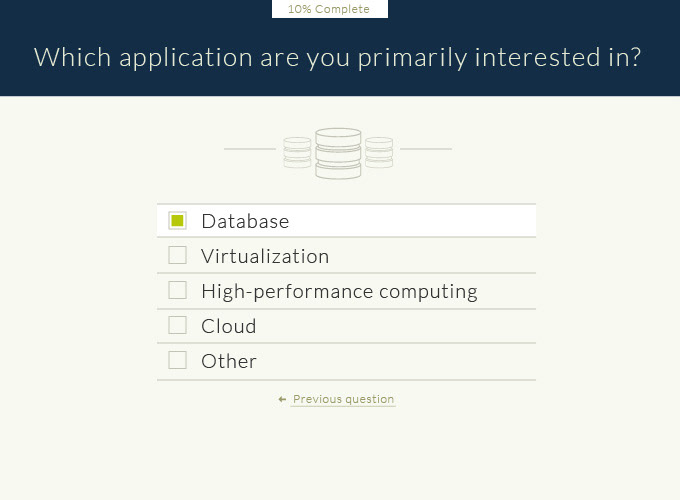Click empty white area of highlighted Database row
Screen dimensions: 680x500
pyautogui.click(x=412, y=221)
